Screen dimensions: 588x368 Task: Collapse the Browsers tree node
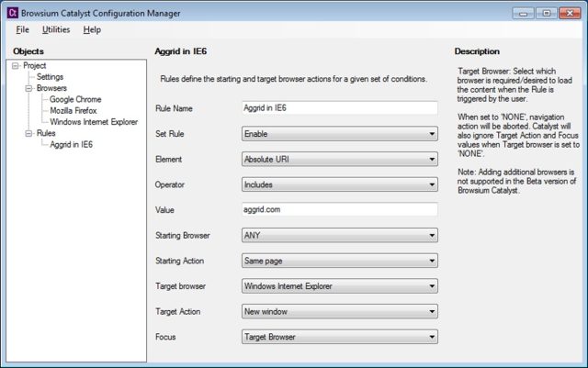(28, 88)
